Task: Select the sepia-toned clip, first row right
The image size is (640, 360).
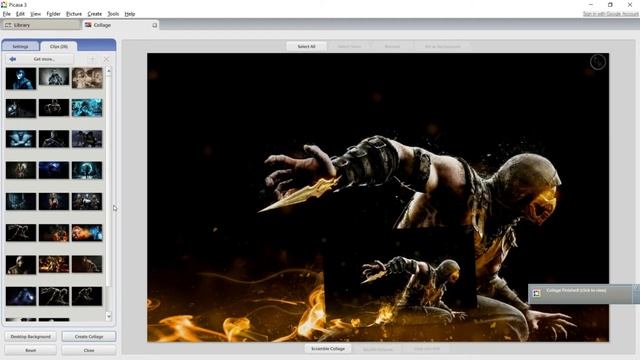Action: point(87,78)
